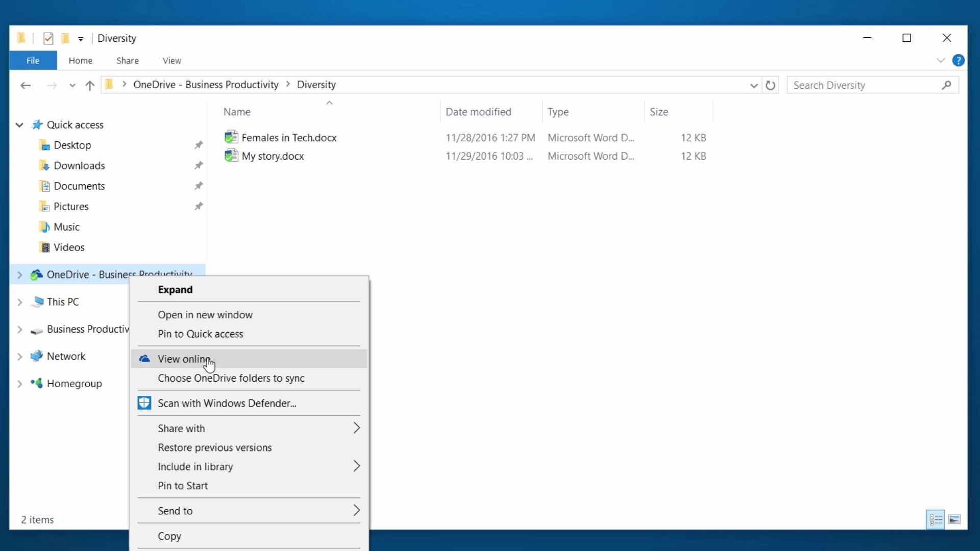The height and width of the screenshot is (551, 980).
Task: Click the Back navigation arrow
Action: [x=26, y=85]
